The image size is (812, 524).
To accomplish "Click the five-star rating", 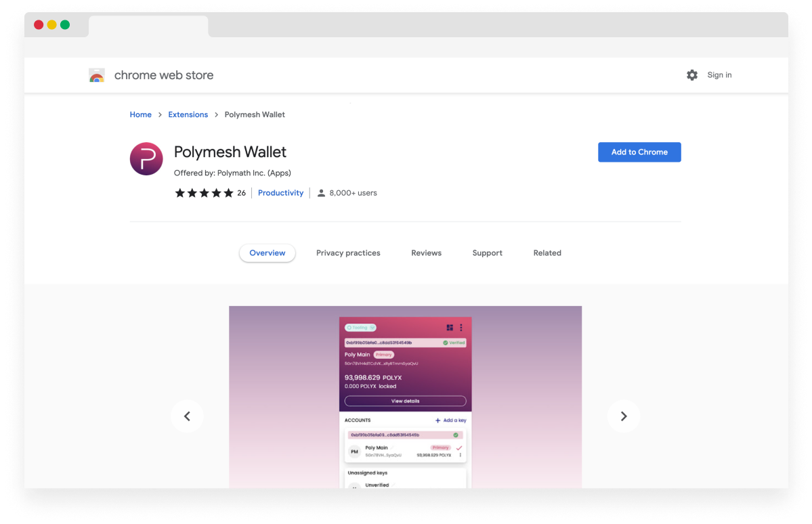I will pyautogui.click(x=204, y=193).
